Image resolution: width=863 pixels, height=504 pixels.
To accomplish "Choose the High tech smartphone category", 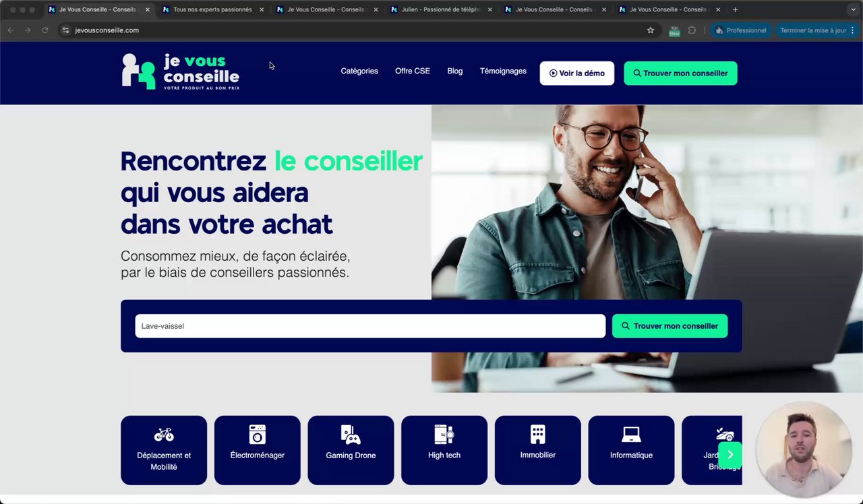I will (444, 450).
